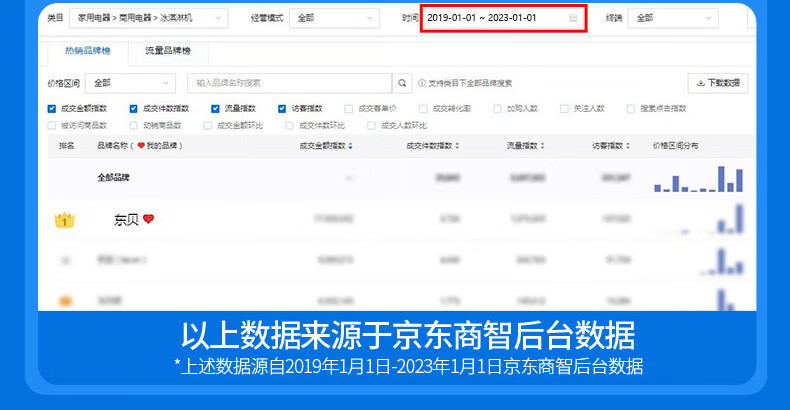Screen dimensions: 790x410
Task: Open the 终端 dropdown
Action: pos(673,18)
